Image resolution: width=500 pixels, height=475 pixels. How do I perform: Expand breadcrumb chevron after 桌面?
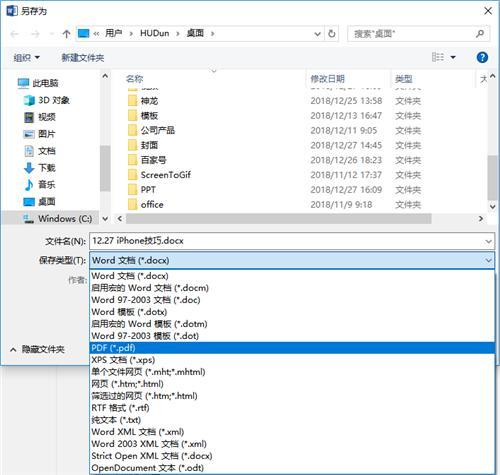pyautogui.click(x=213, y=34)
